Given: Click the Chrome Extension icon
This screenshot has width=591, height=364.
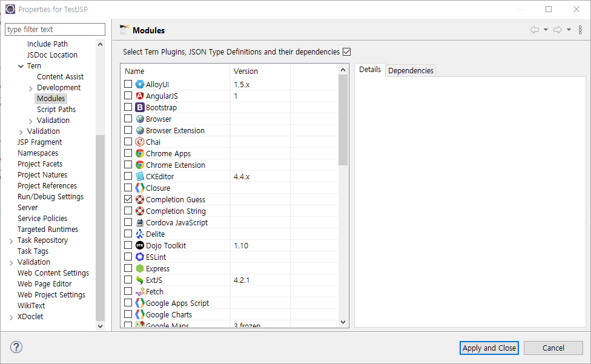Looking at the screenshot, I should 140,165.
